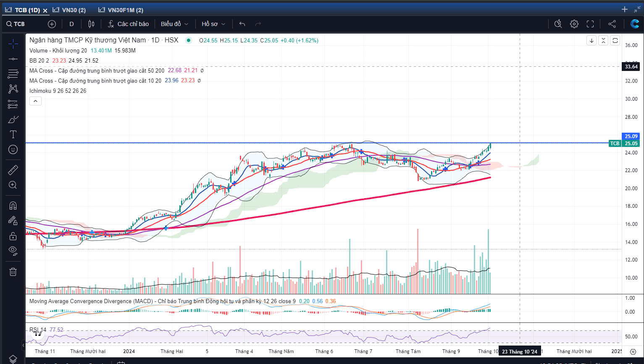Click the Ichimoku 9 26 52 legend
The image size is (644, 364).
coord(58,91)
